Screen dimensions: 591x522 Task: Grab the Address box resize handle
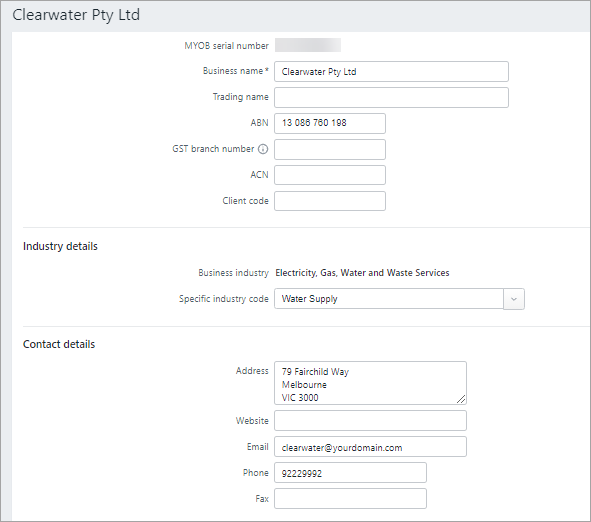tap(461, 399)
